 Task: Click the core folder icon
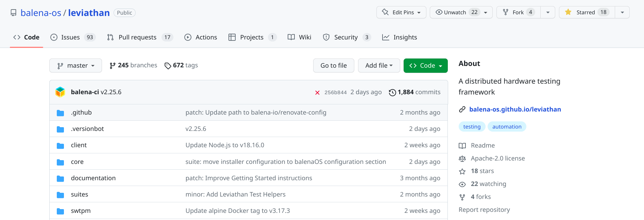point(60,162)
